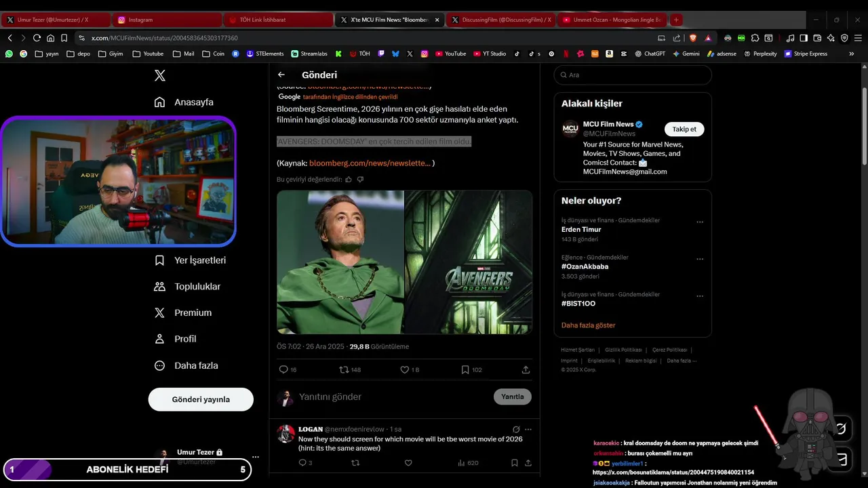Like LOGAN's reply
868x488 pixels.
408,463
